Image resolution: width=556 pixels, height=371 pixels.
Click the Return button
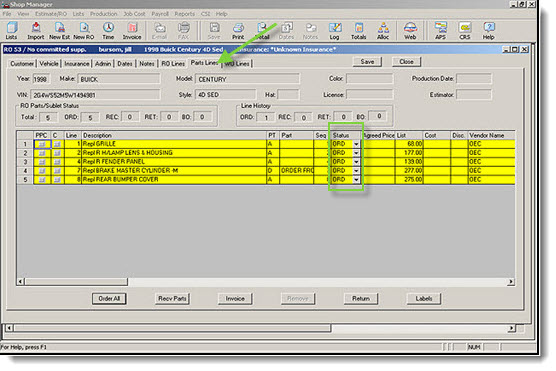tap(361, 299)
